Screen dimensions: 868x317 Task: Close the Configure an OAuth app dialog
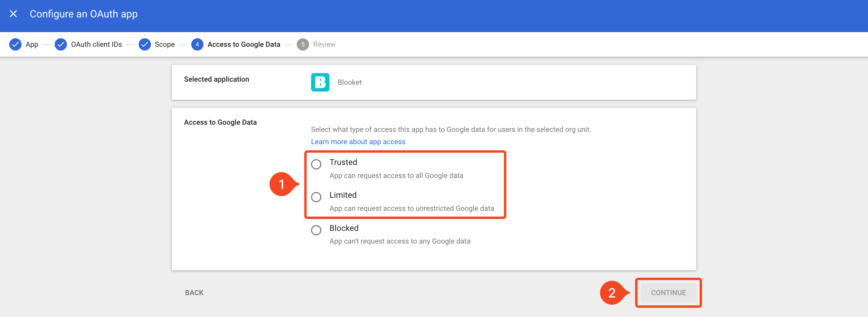(x=13, y=14)
